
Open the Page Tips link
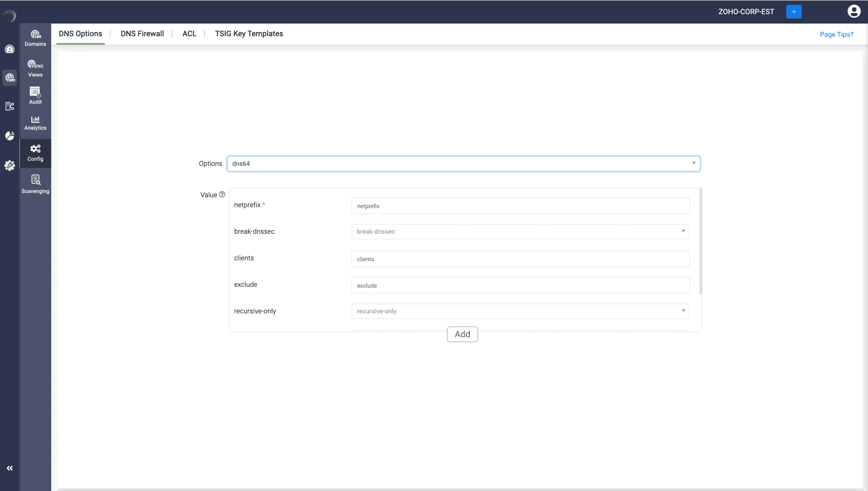836,34
